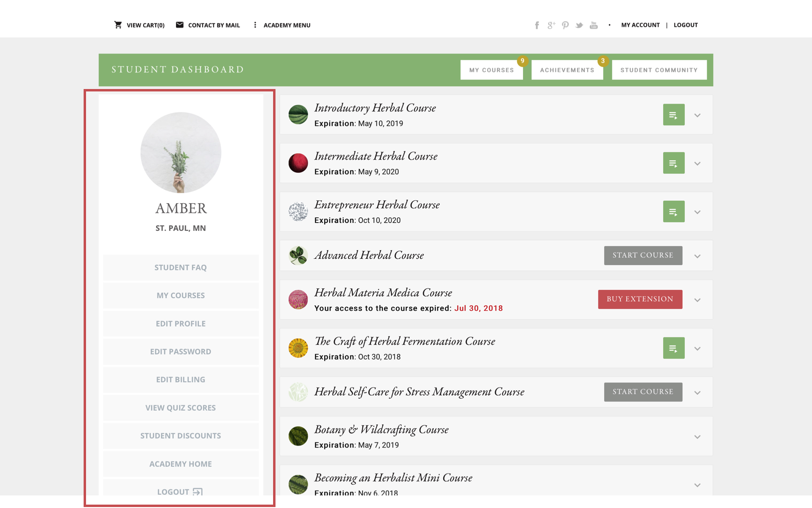Open View Quiz Scores in sidebar
This screenshot has width=812, height=508.
[x=181, y=408]
